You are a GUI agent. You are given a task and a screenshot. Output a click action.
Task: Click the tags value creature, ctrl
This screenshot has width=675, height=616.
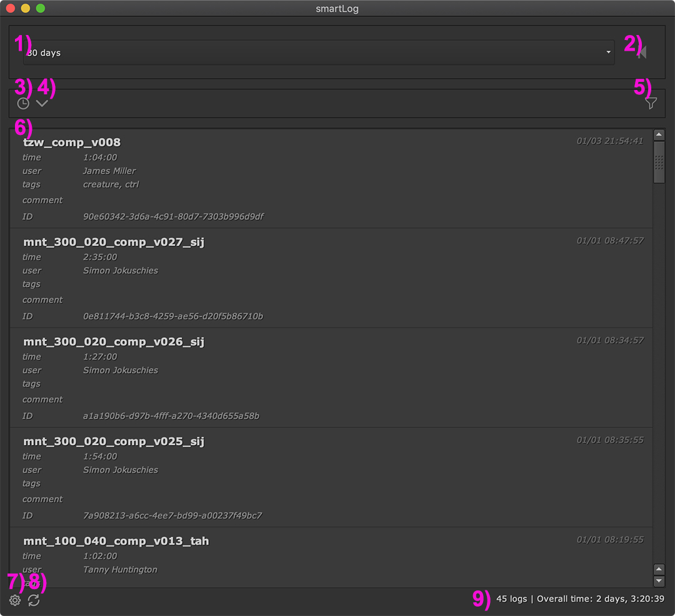tap(111, 185)
